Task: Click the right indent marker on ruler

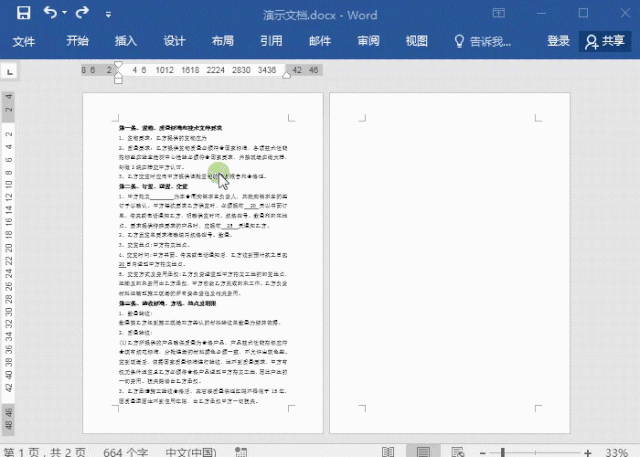Action: pos(287,75)
